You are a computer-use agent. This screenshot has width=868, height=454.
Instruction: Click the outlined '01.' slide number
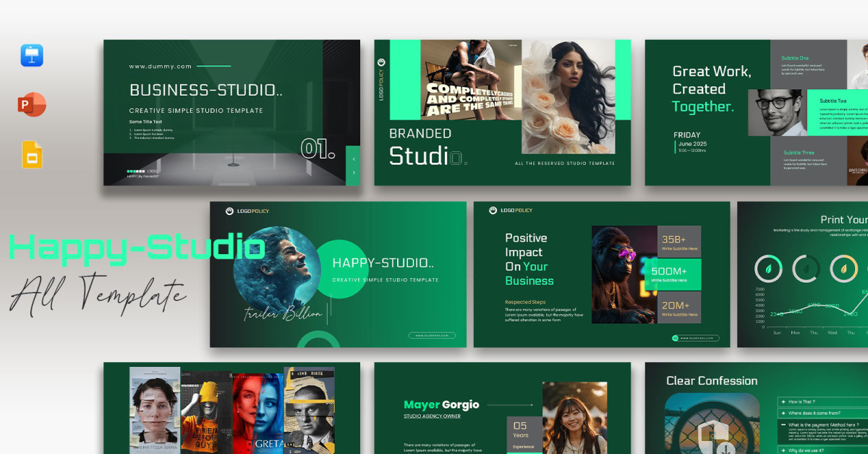click(318, 149)
